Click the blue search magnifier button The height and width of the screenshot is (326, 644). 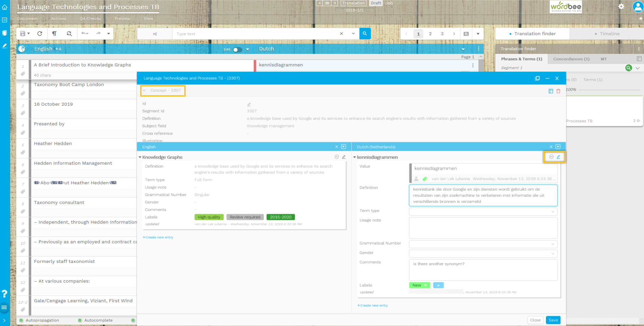pyautogui.click(x=365, y=34)
